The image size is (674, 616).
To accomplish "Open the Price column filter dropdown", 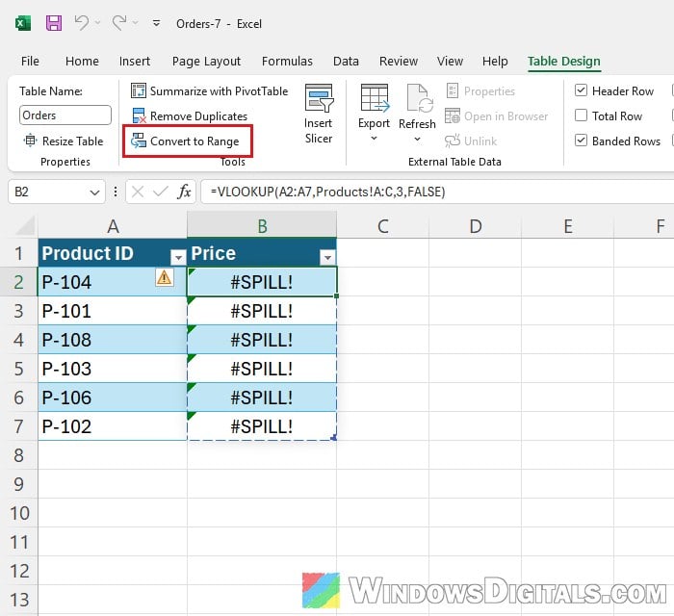I will tap(327, 257).
